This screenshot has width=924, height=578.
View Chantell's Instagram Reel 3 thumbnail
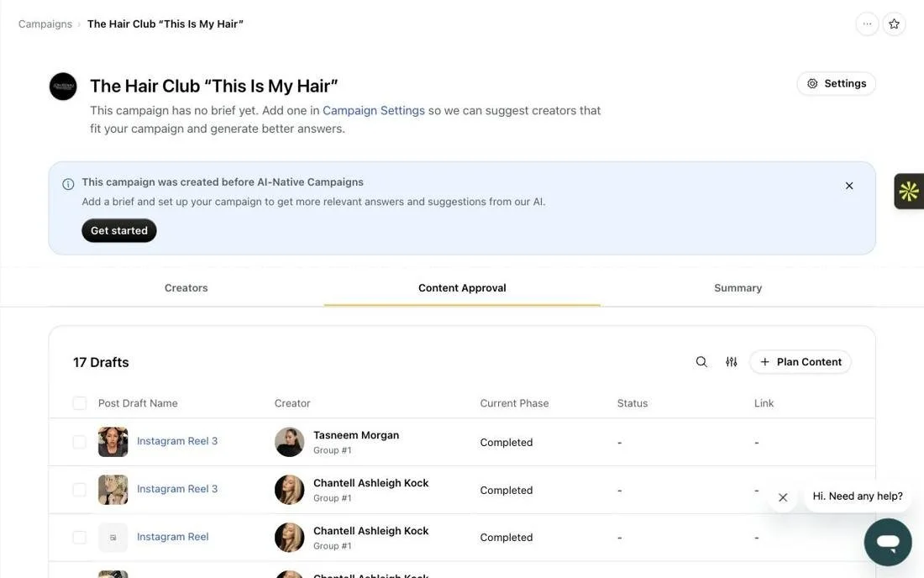pyautogui.click(x=113, y=490)
